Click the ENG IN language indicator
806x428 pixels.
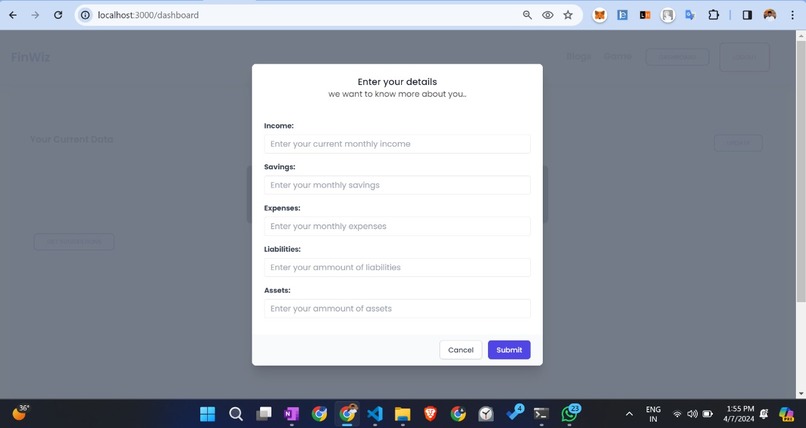[x=653, y=414]
